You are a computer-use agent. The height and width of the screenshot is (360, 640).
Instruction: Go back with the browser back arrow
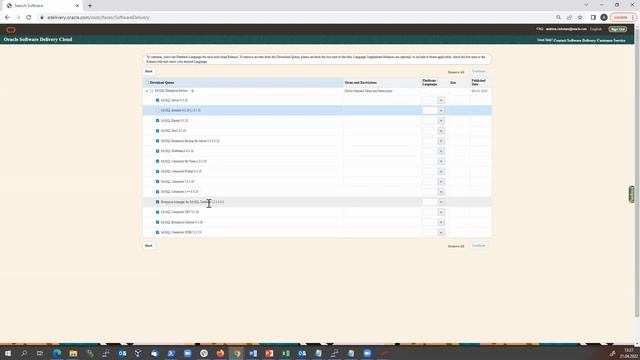[x=7, y=18]
